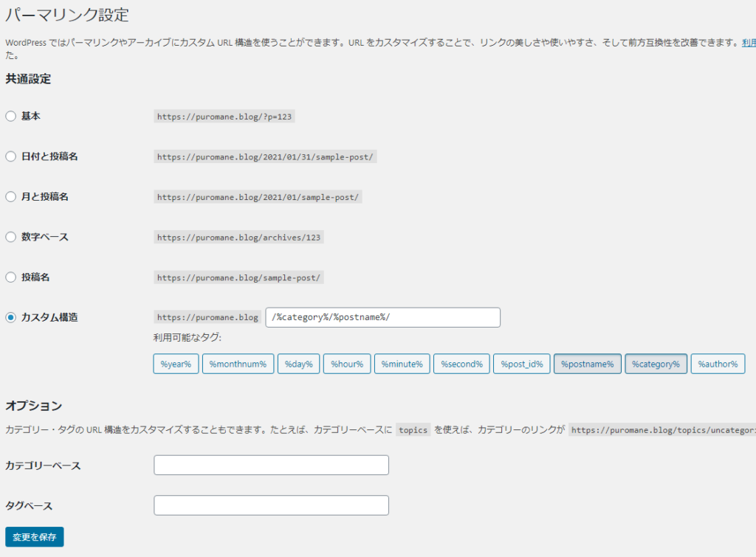Select the 日付と投稿名 radio button

pyautogui.click(x=10, y=156)
